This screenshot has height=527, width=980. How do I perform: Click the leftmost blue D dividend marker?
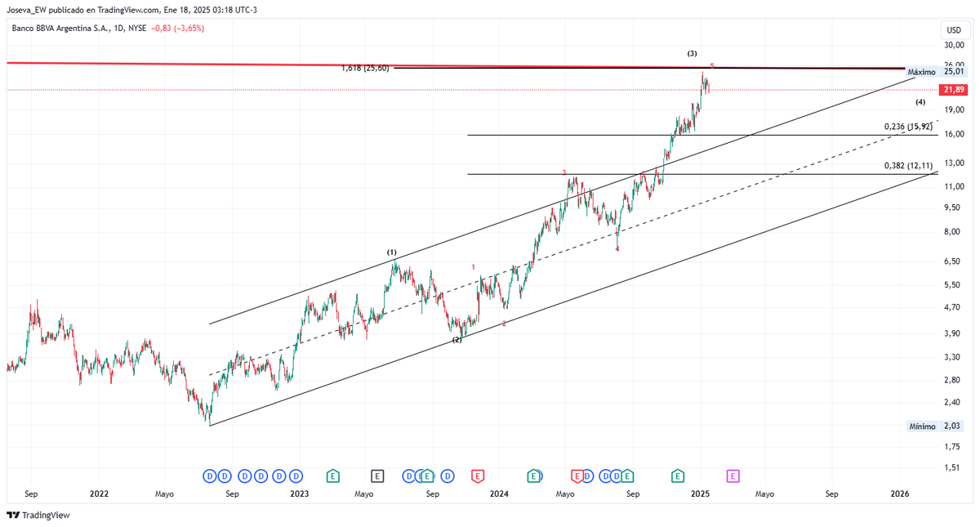(208, 476)
